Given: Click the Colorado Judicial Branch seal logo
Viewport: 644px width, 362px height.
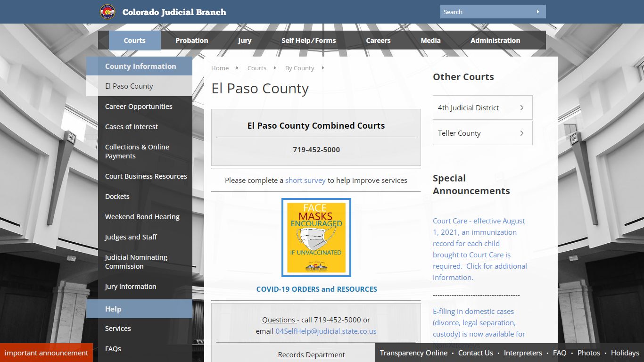Looking at the screenshot, I should [x=107, y=12].
